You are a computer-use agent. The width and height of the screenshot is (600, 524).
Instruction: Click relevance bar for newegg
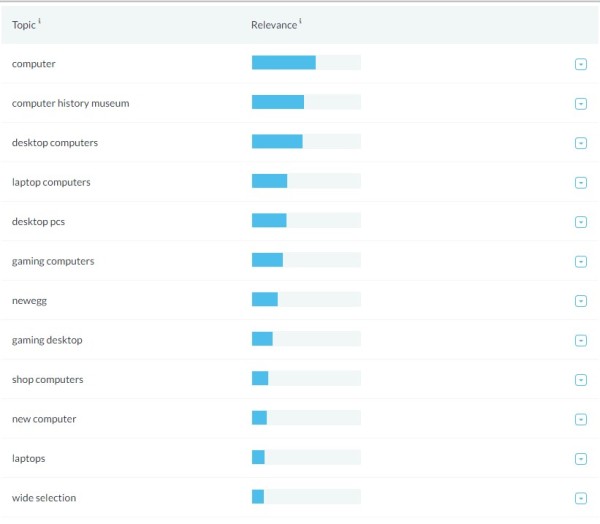point(306,299)
